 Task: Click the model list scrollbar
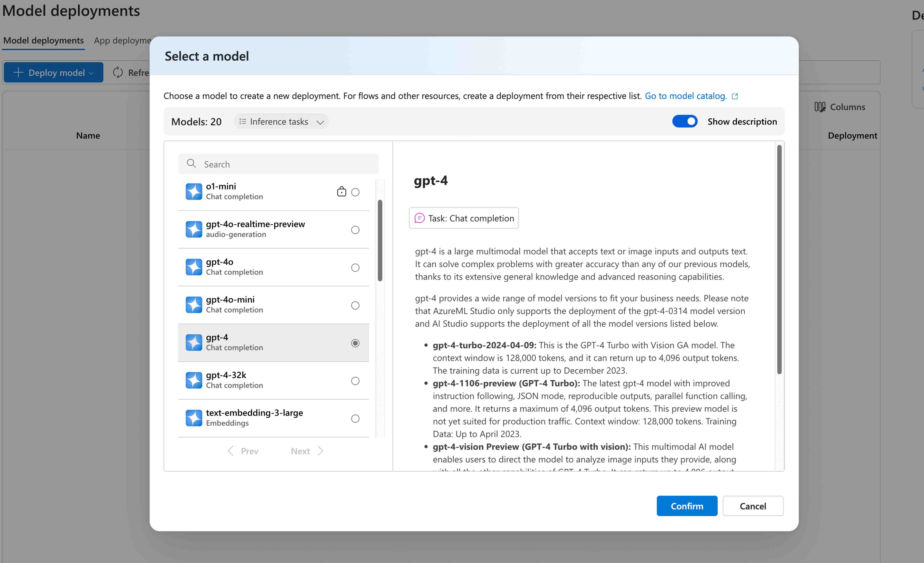click(x=380, y=240)
